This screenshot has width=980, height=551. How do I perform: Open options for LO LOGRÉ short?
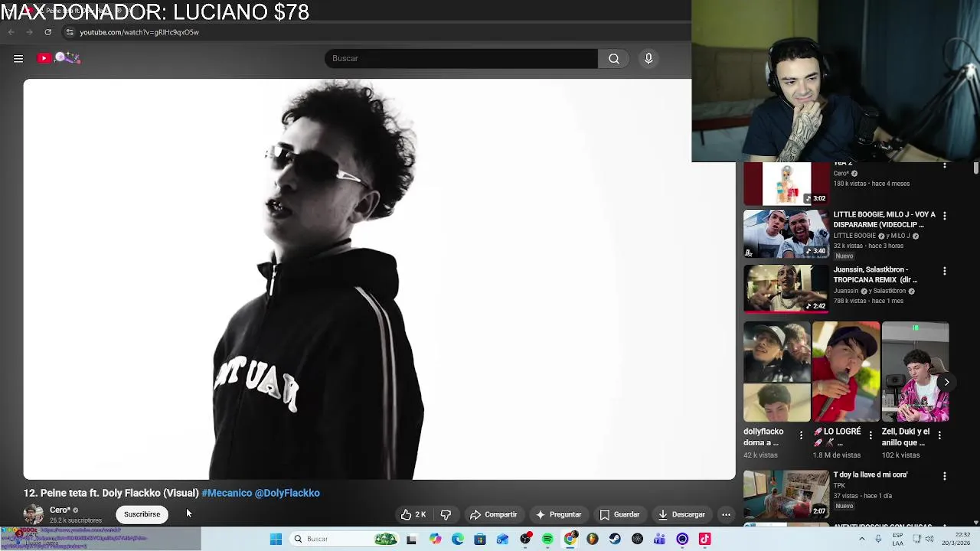coord(870,435)
